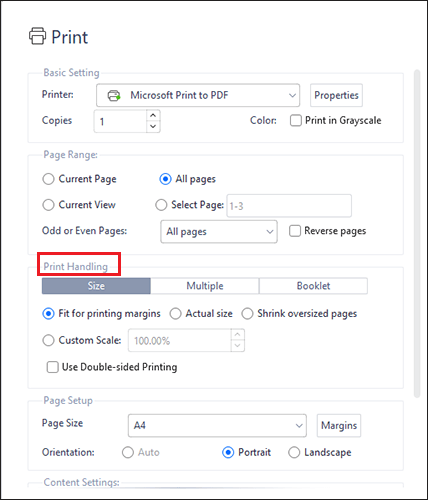Click the Custom Scale percentage field
Image resolution: width=428 pixels, height=500 pixels.
point(180,340)
